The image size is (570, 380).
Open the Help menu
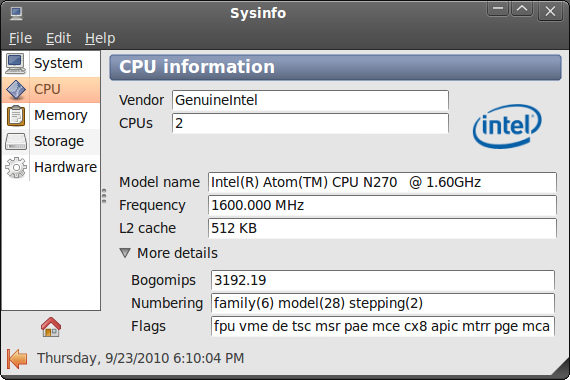pyautogui.click(x=100, y=38)
